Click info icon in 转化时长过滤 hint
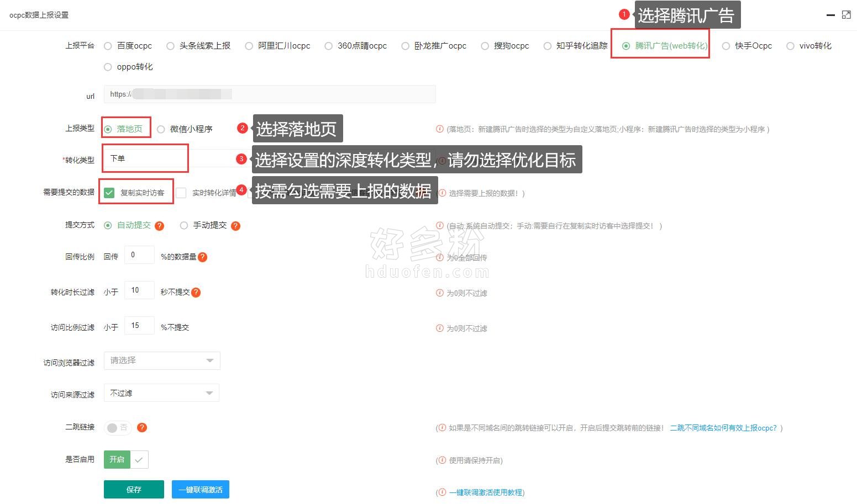Screen dimensions: 857x504 (440, 293)
